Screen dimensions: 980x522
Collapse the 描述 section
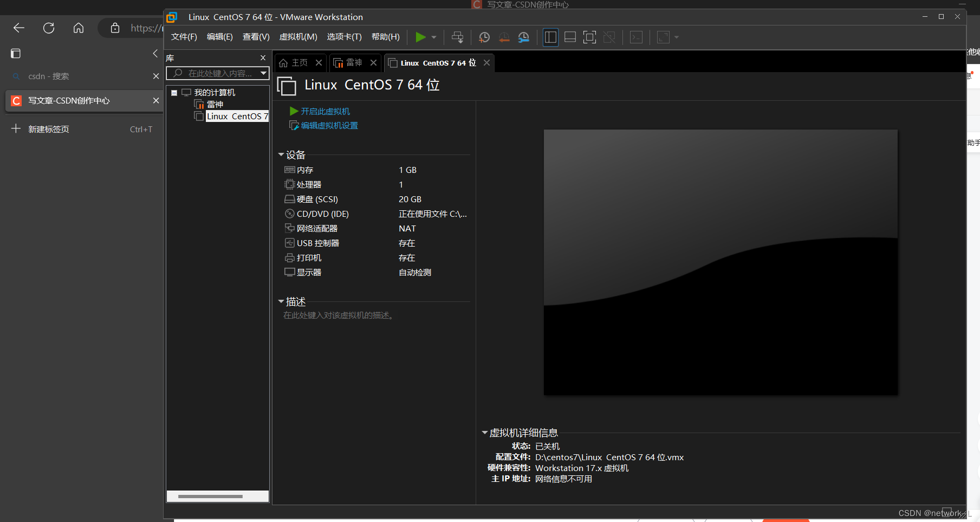tap(281, 301)
